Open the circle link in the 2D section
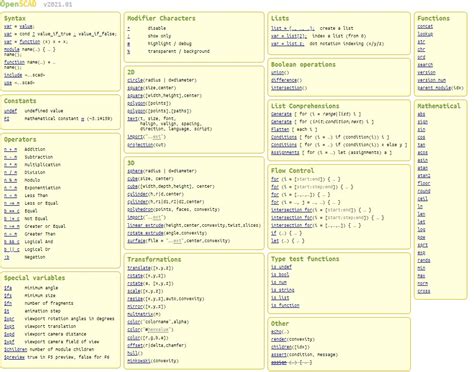 [135, 80]
